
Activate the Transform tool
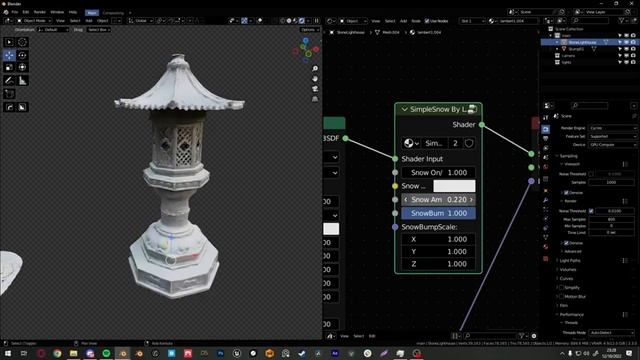(22, 67)
